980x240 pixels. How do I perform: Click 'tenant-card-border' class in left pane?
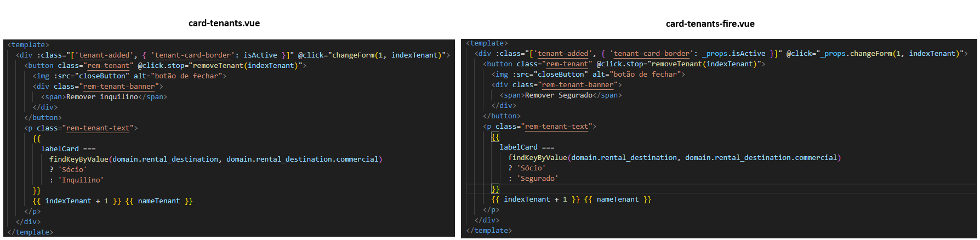(x=192, y=55)
